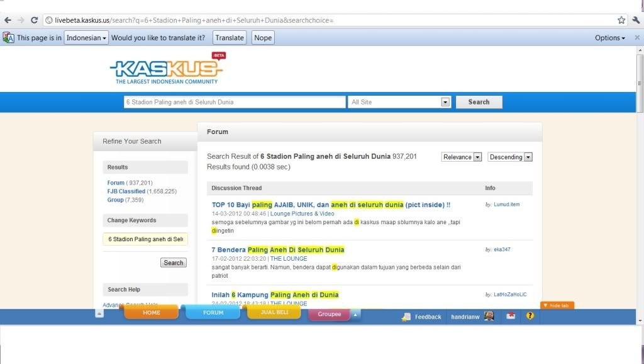The width and height of the screenshot is (644, 364).
Task: Close the translation bar
Action: click(x=637, y=37)
